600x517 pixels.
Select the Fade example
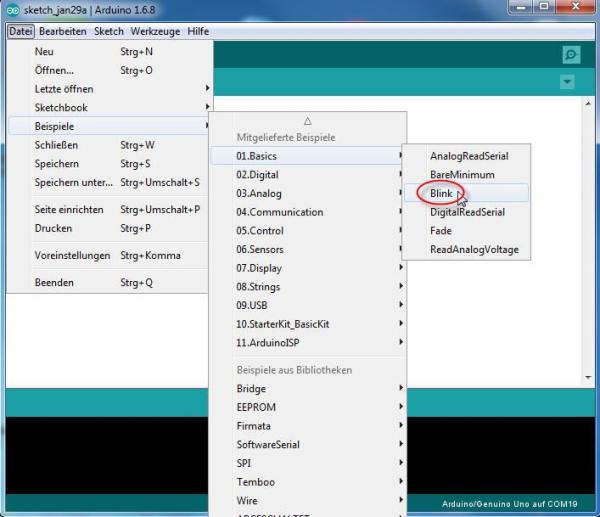pos(441,231)
